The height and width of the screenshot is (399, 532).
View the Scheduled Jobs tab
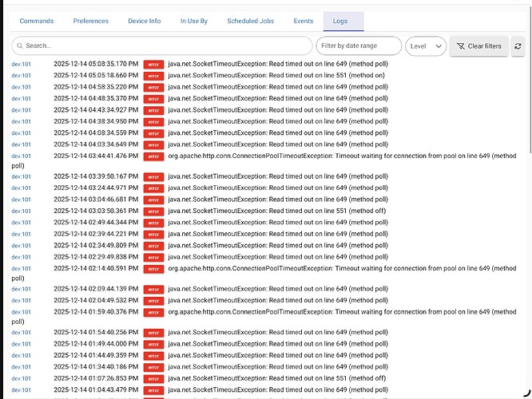[250, 21]
